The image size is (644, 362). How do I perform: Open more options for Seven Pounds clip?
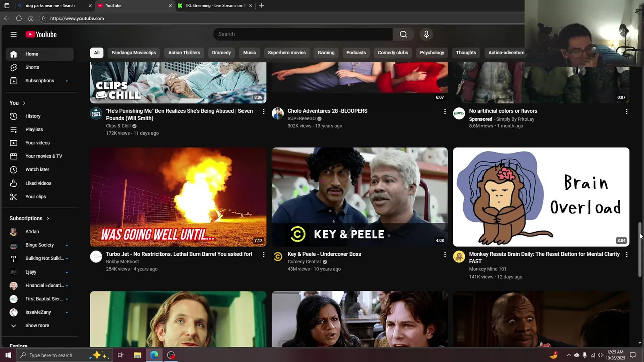coord(263,111)
